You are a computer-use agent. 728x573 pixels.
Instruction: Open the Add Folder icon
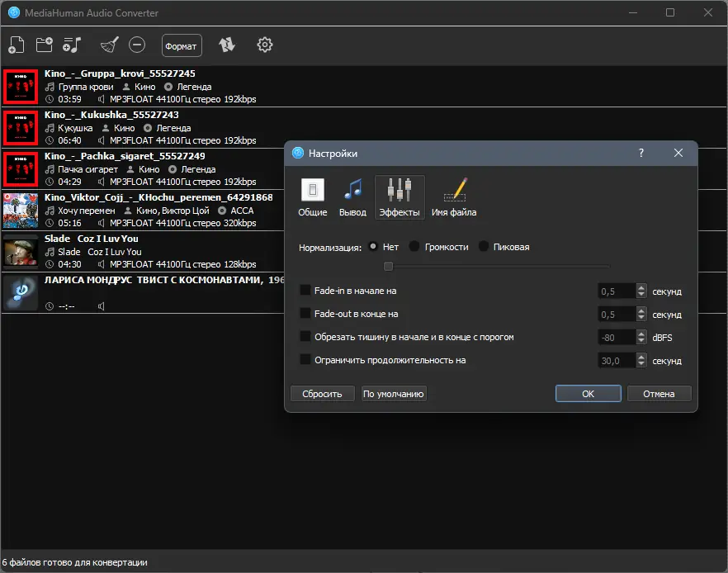44,45
